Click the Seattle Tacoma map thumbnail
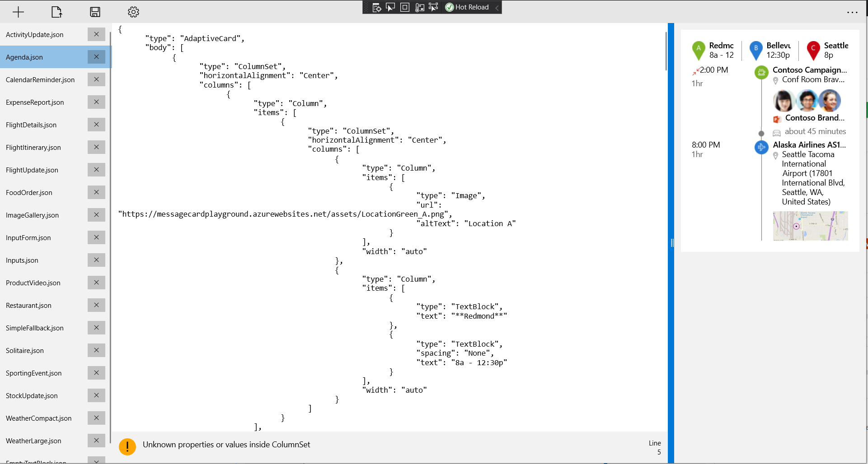Image resolution: width=868 pixels, height=464 pixels. [x=810, y=226]
